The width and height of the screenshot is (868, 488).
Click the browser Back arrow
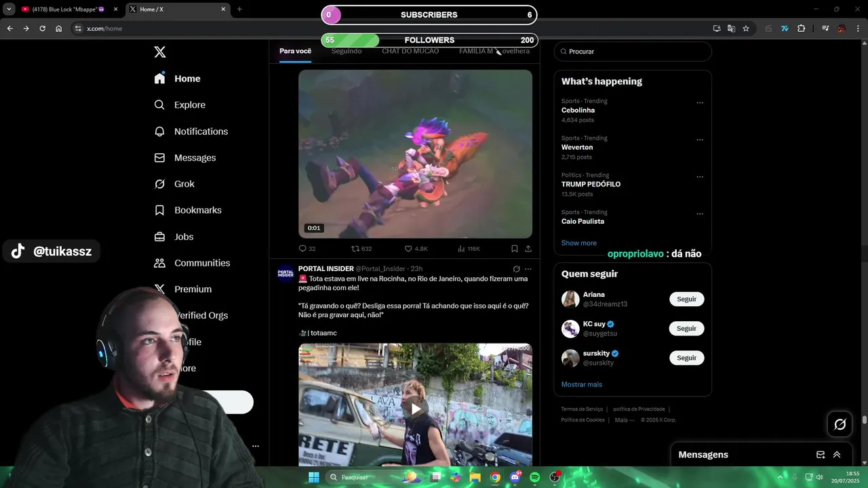pos(9,28)
